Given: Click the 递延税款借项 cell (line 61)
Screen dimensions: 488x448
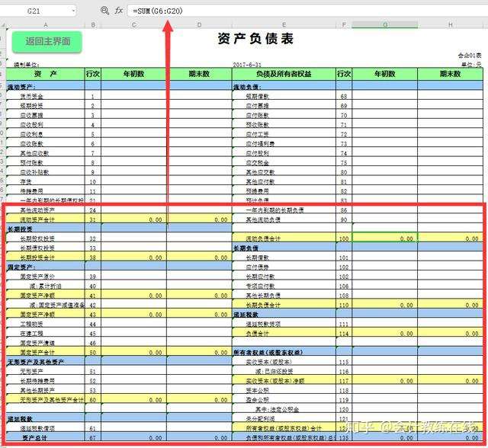Looking at the screenshot, I should click(x=46, y=428).
